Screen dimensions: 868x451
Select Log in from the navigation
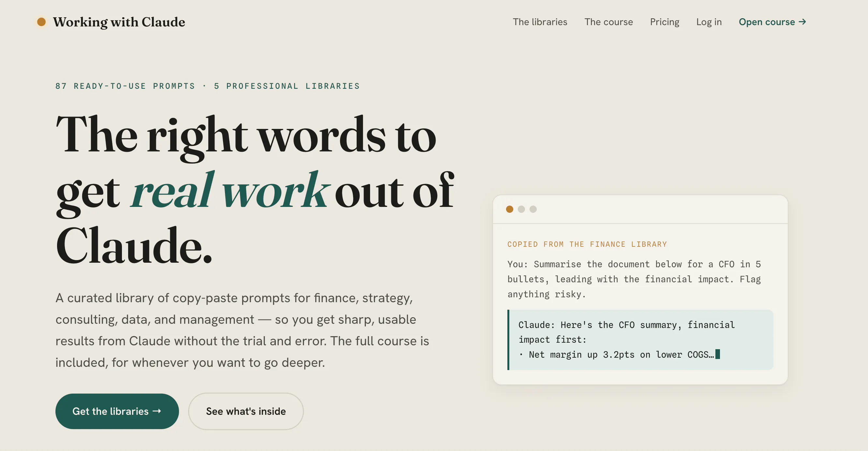click(709, 22)
